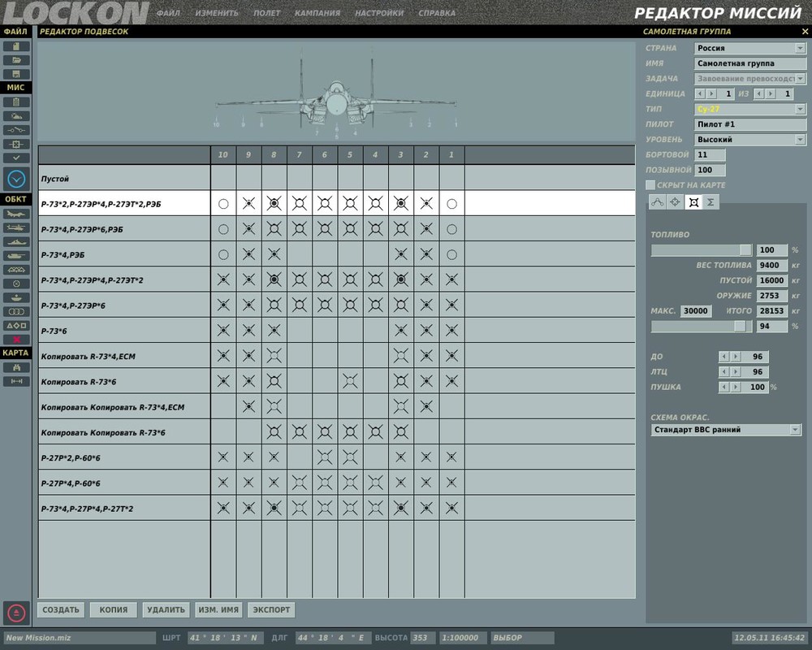Select the ship object icon

click(x=16, y=241)
